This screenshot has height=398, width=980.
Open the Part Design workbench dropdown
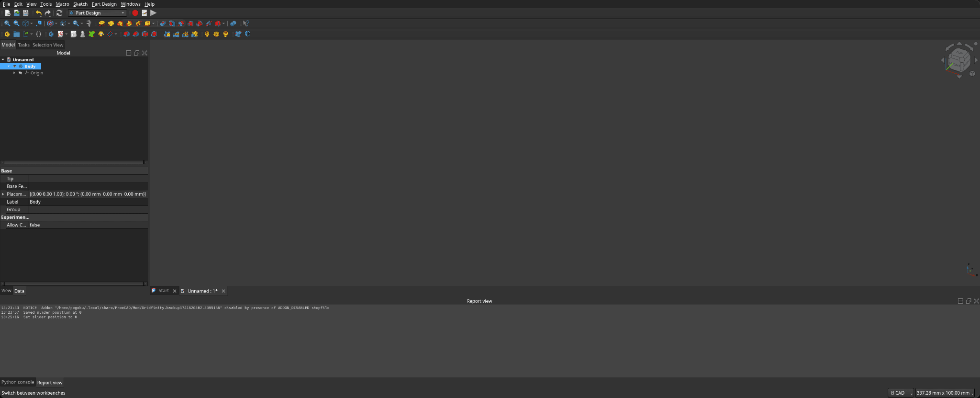98,13
